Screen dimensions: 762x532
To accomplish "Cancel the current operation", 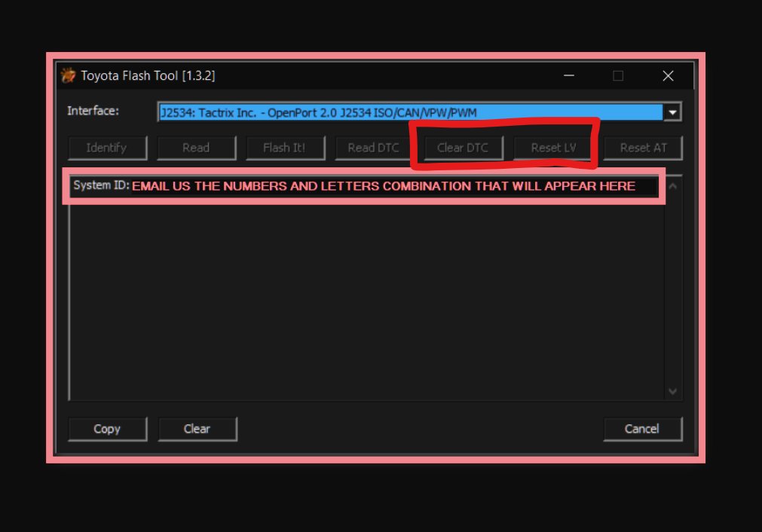I will 642,429.
